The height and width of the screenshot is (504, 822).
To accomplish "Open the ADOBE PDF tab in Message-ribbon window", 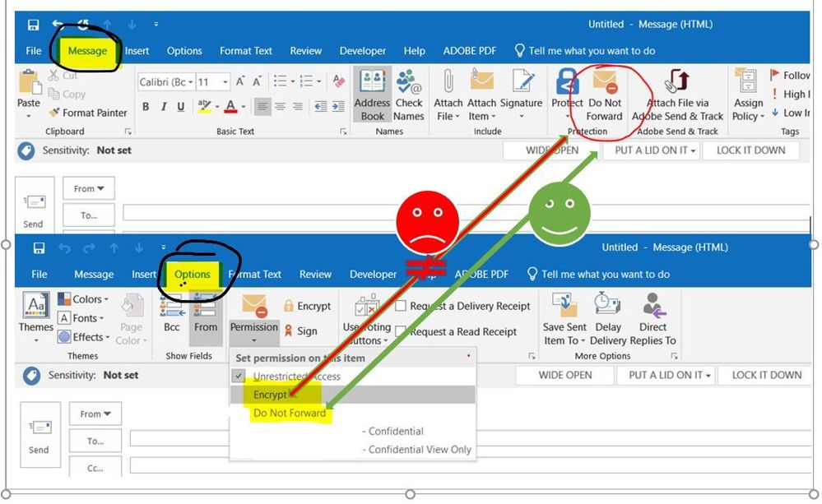I will coord(469,51).
